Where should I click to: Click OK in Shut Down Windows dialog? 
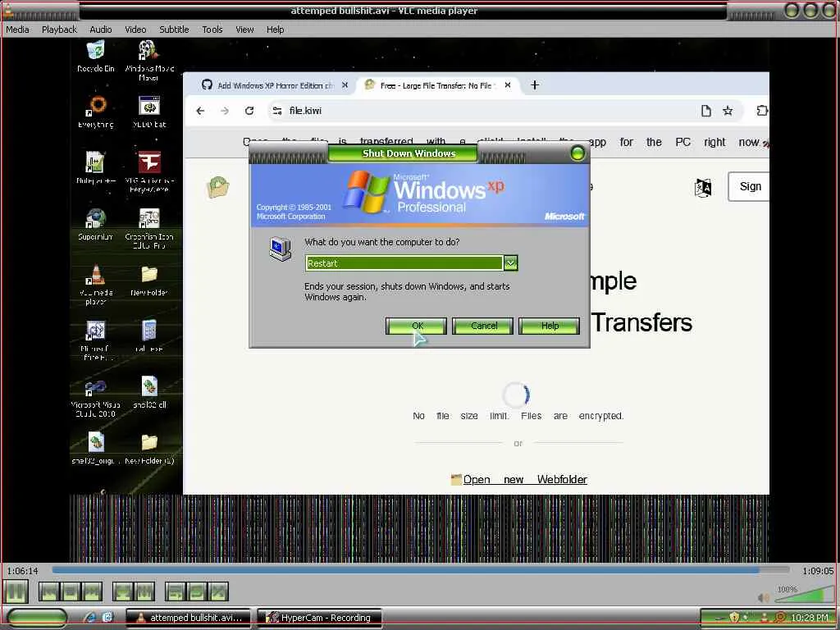coord(416,326)
